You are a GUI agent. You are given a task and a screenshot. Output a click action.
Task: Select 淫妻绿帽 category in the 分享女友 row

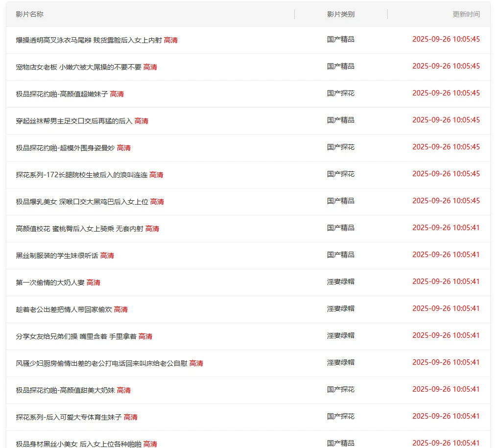click(x=340, y=335)
